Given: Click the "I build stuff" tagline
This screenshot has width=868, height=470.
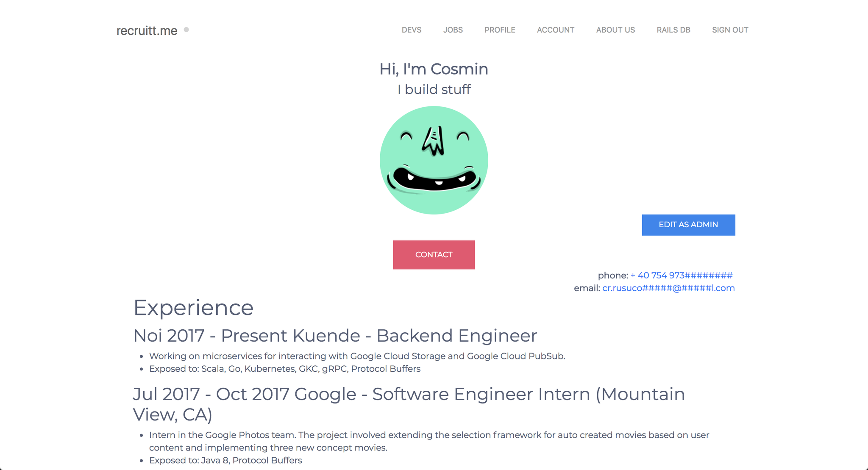Looking at the screenshot, I should pos(434,89).
